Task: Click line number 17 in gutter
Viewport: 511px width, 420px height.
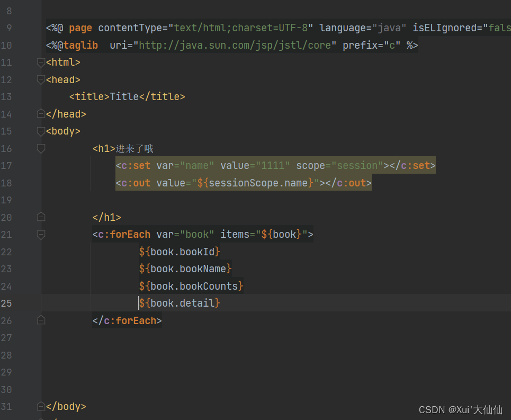Action: (x=6, y=166)
